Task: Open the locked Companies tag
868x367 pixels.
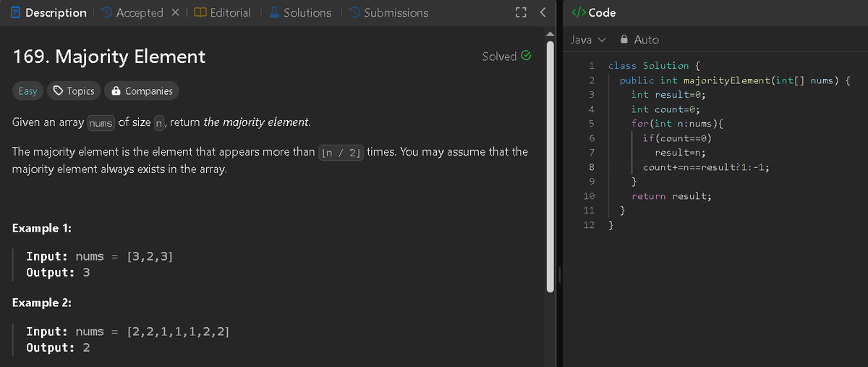Action: [x=142, y=91]
